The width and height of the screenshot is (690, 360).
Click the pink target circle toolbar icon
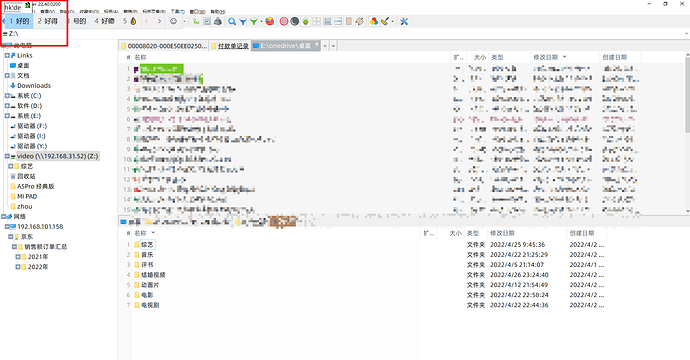284,21
